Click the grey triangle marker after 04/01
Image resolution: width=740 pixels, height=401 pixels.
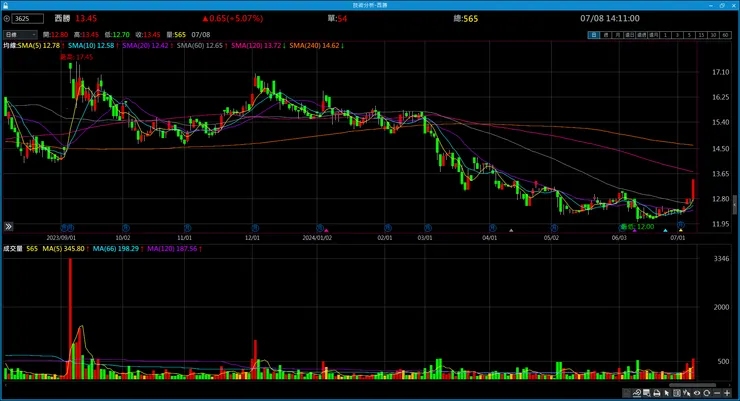point(511,230)
